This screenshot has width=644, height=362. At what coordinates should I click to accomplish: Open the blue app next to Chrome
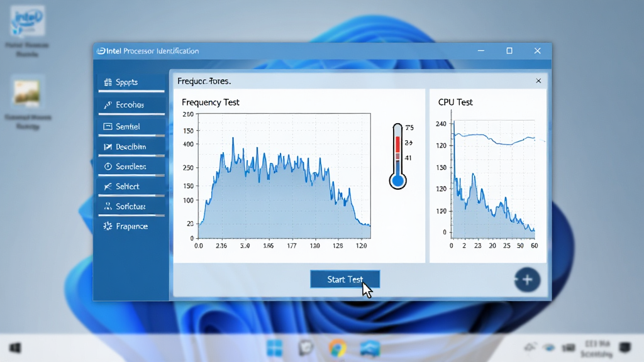(370, 348)
